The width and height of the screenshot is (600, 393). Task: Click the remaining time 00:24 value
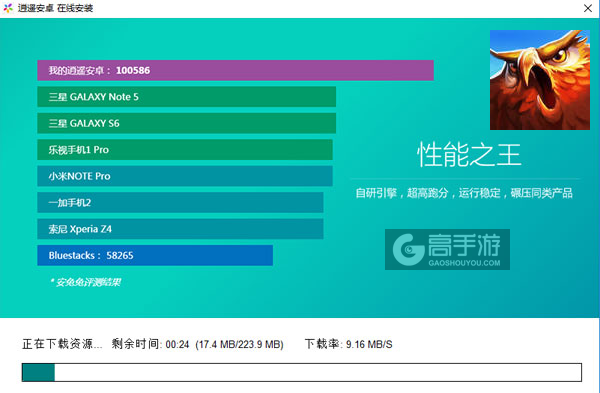pyautogui.click(x=178, y=345)
